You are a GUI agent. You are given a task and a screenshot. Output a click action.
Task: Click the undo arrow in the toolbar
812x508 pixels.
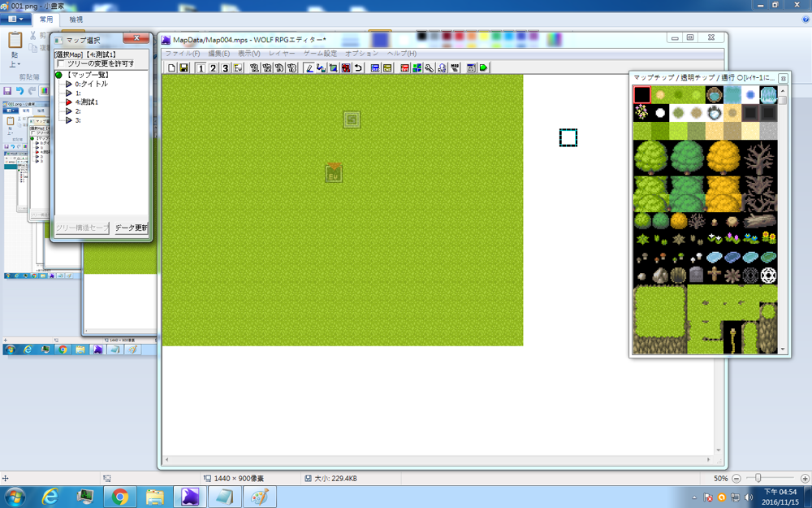[358, 68]
